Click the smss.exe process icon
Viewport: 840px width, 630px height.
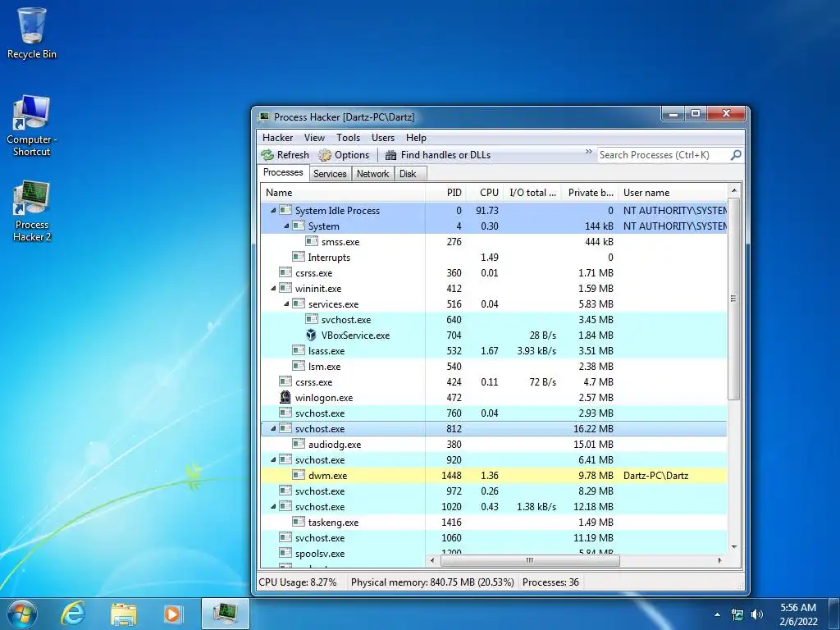coord(311,242)
